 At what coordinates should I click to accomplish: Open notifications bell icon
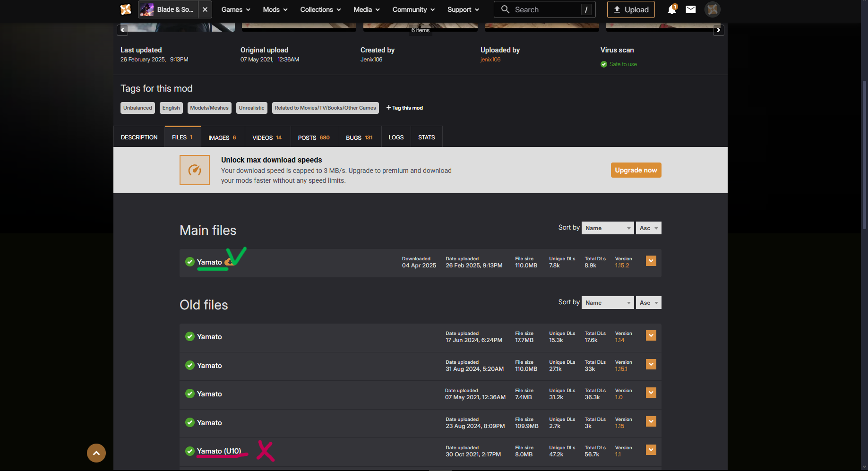[x=672, y=9]
